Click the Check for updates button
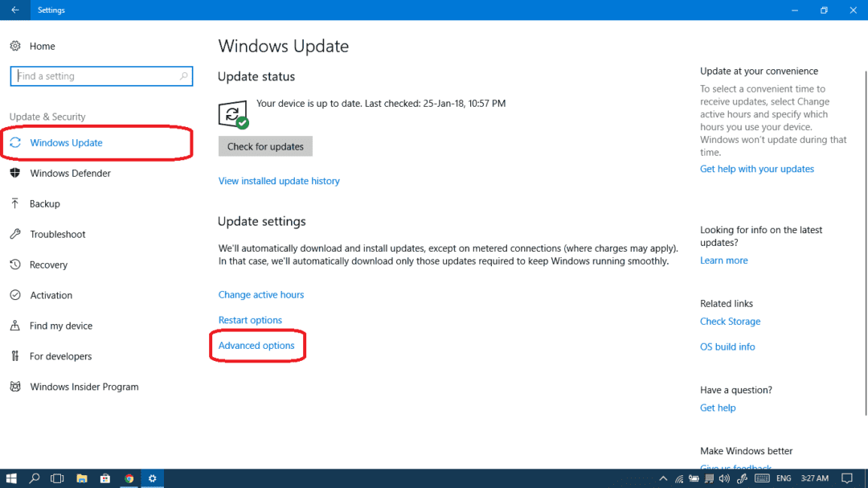 click(265, 146)
